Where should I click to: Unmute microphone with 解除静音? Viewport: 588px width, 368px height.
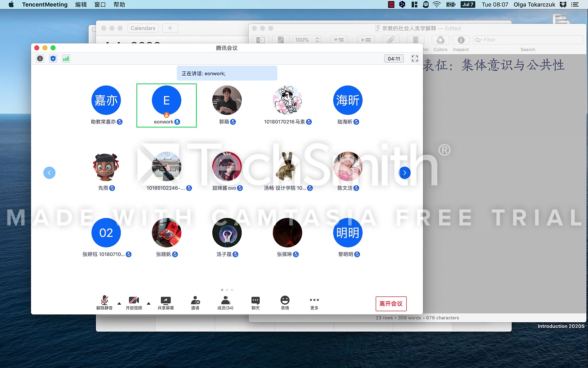coord(104,303)
